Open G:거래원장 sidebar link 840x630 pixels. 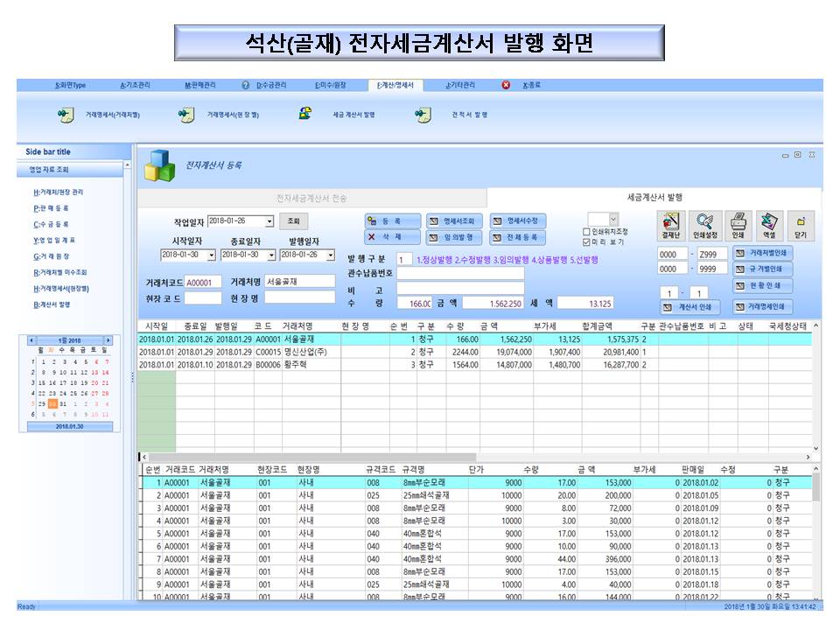click(x=50, y=256)
